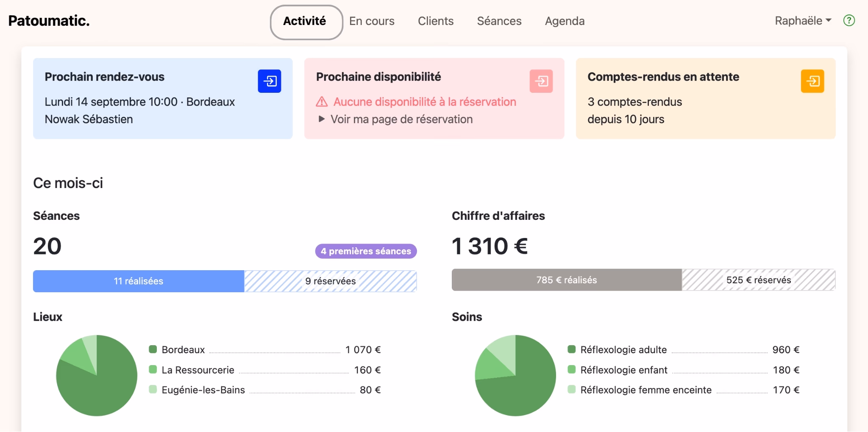Click the Lieux pie chart
This screenshot has width=868, height=432.
coord(97,376)
